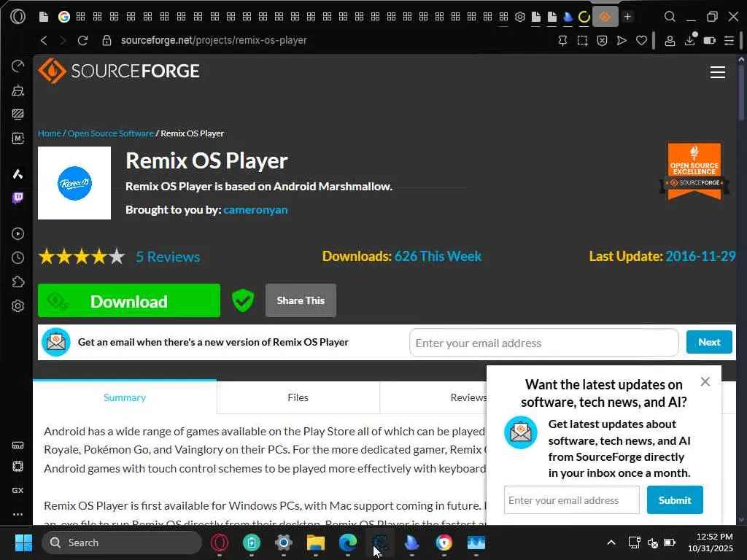
Task: Take a snapshot with the capture icon
Action: 582,41
